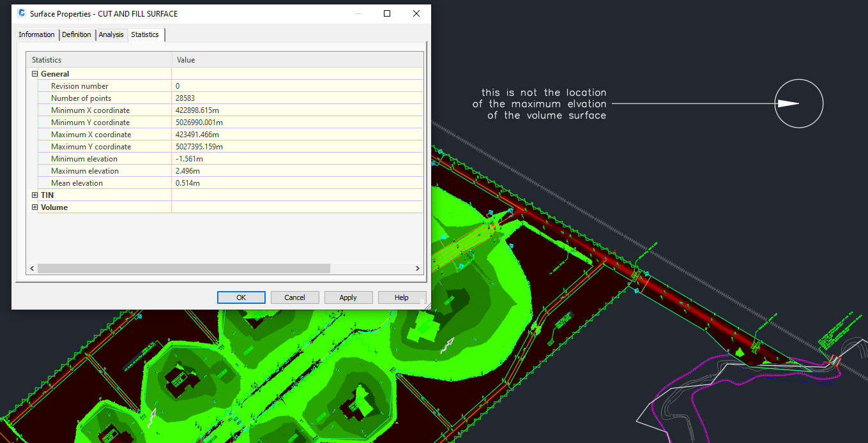Screen dimensions: 868x443
Task: Select the Analysis tab
Action: click(x=111, y=34)
